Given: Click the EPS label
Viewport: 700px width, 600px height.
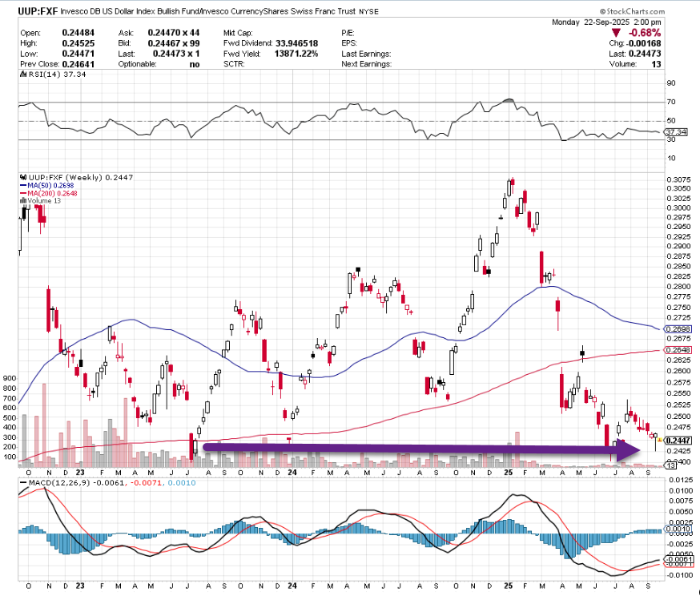Looking at the screenshot, I should click(x=349, y=43).
